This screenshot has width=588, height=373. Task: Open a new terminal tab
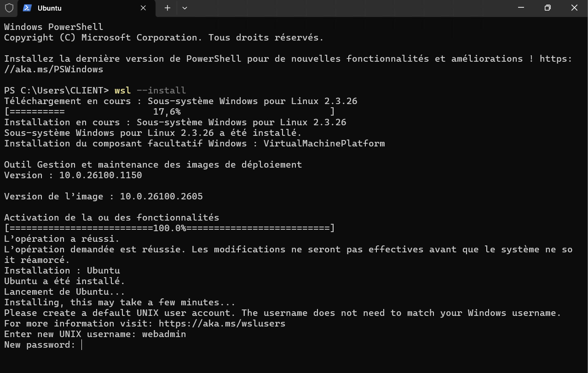coord(167,8)
